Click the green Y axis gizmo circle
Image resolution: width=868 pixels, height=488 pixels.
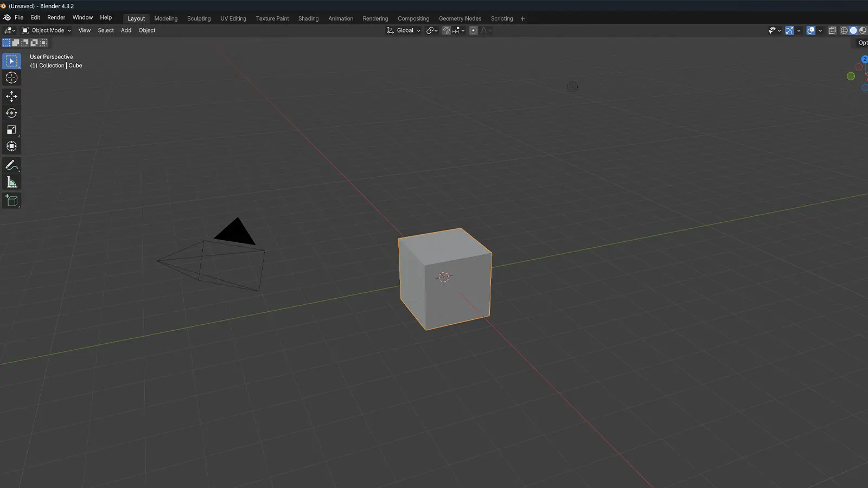(851, 76)
